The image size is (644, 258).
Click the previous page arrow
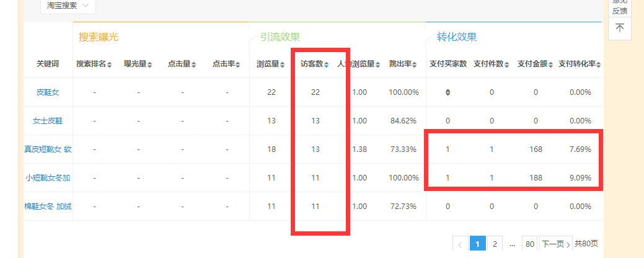click(x=460, y=244)
